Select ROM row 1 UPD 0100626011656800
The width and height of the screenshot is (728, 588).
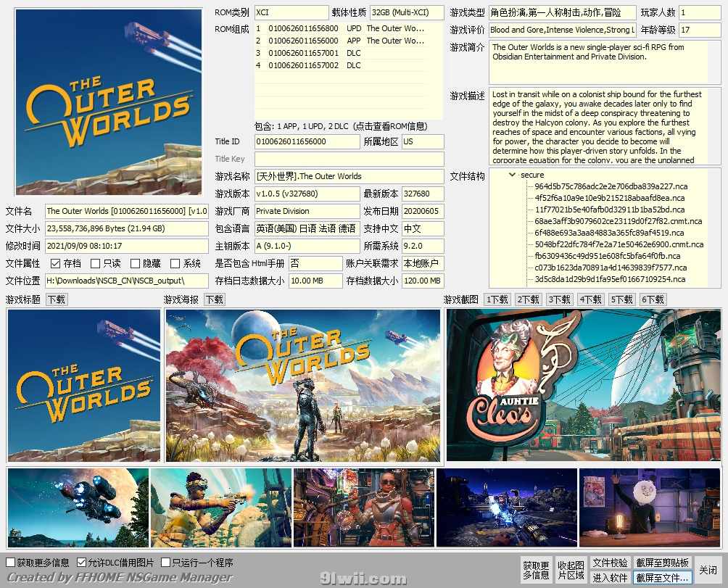pyautogui.click(x=341, y=28)
